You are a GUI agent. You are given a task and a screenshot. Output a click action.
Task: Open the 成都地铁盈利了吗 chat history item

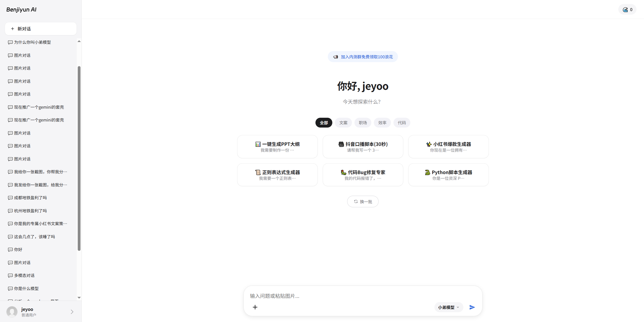[30, 198]
